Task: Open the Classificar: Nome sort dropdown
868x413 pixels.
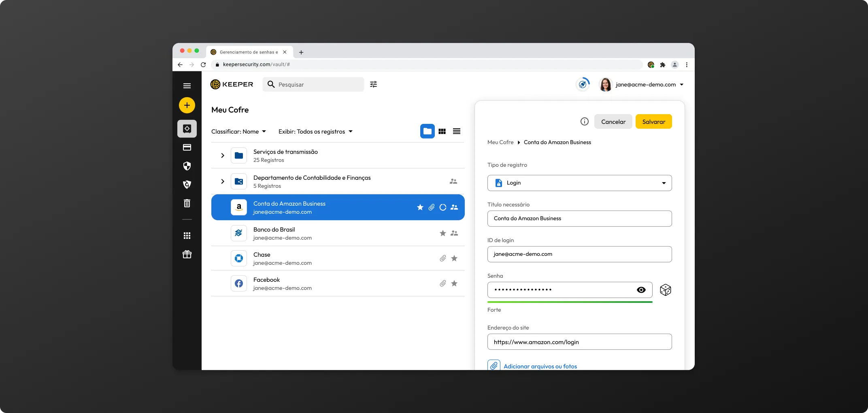Action: tap(239, 132)
